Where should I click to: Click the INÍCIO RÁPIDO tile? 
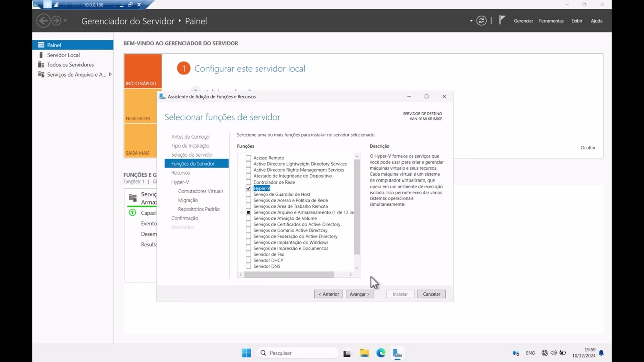pyautogui.click(x=143, y=71)
